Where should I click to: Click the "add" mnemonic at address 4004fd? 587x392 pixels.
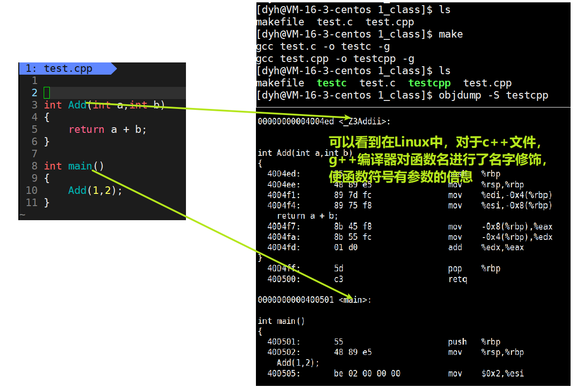[455, 247]
